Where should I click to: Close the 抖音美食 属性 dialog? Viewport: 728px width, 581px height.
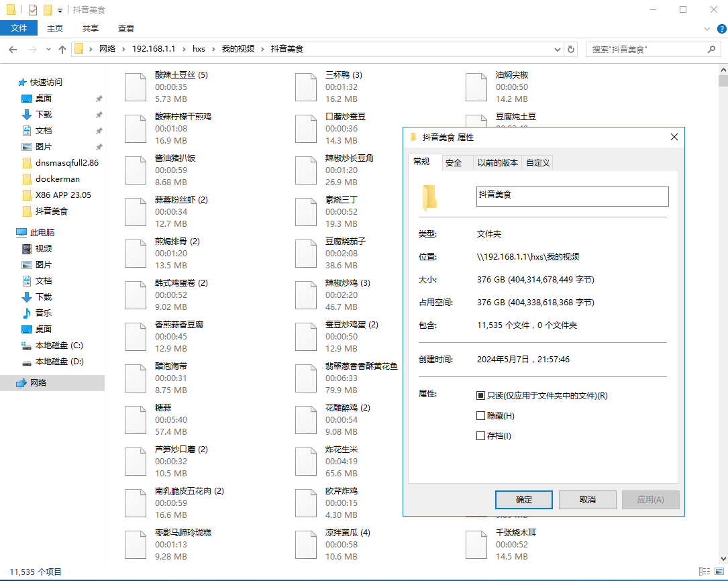coord(674,137)
